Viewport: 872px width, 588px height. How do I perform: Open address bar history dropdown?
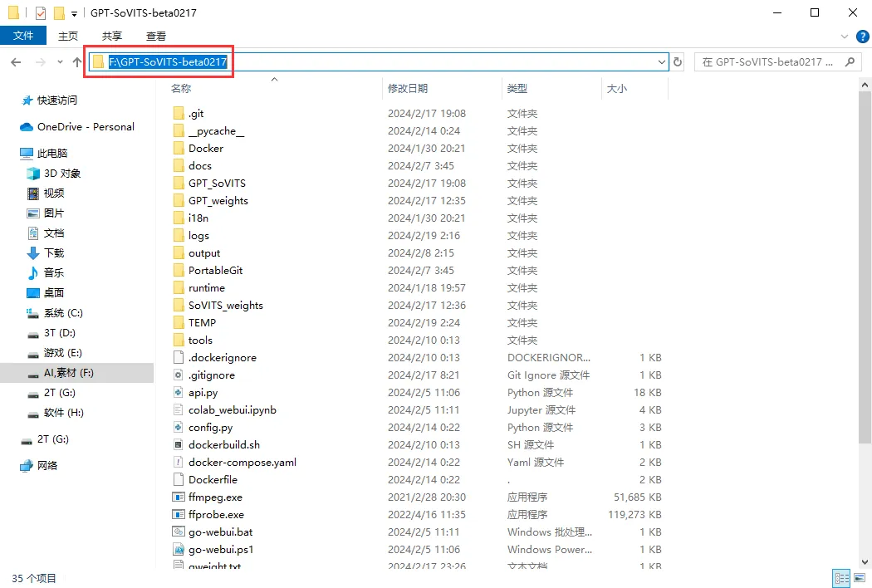click(x=662, y=62)
